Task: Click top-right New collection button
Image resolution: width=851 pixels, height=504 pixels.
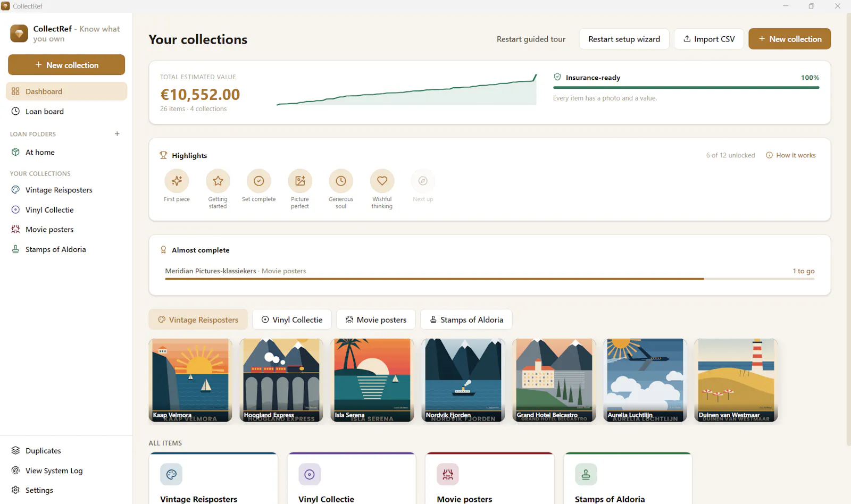Action: (790, 39)
